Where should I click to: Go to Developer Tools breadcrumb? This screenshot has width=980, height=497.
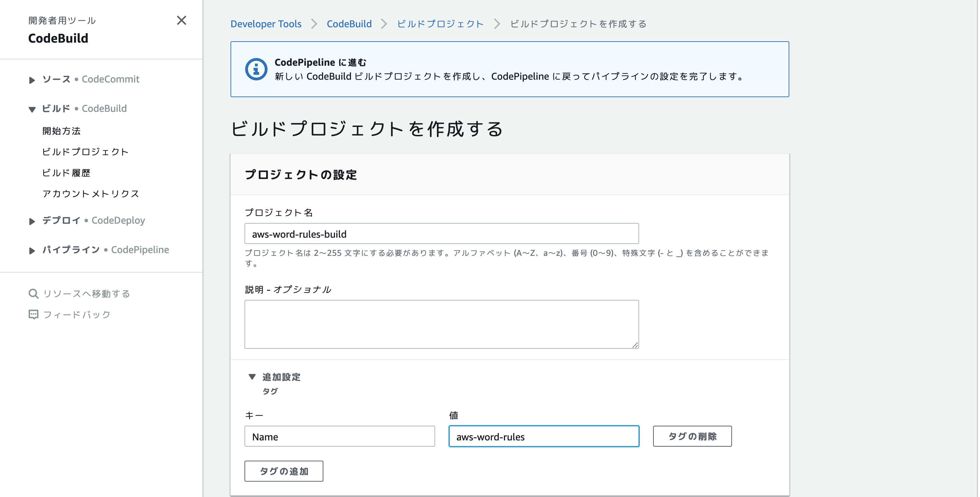pyautogui.click(x=266, y=24)
